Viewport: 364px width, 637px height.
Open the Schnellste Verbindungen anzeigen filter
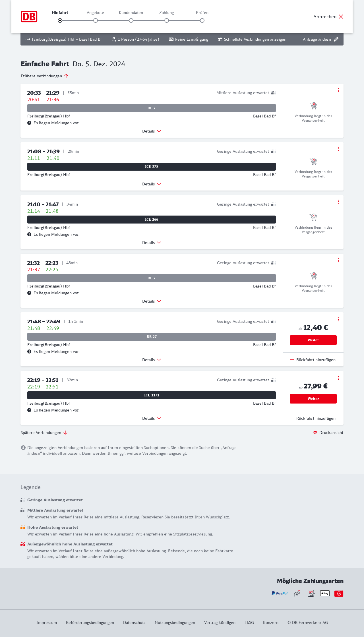click(x=252, y=39)
